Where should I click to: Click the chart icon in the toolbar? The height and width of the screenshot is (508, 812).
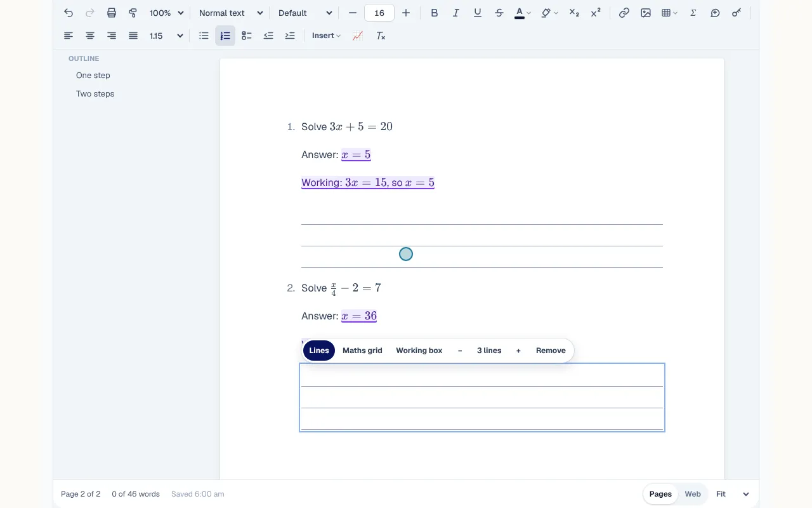coord(358,36)
